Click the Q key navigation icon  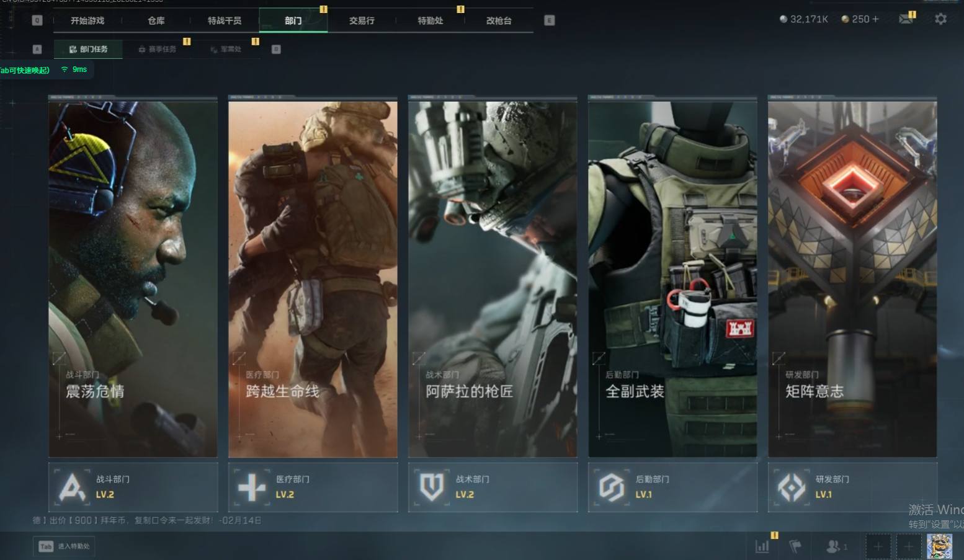[37, 20]
